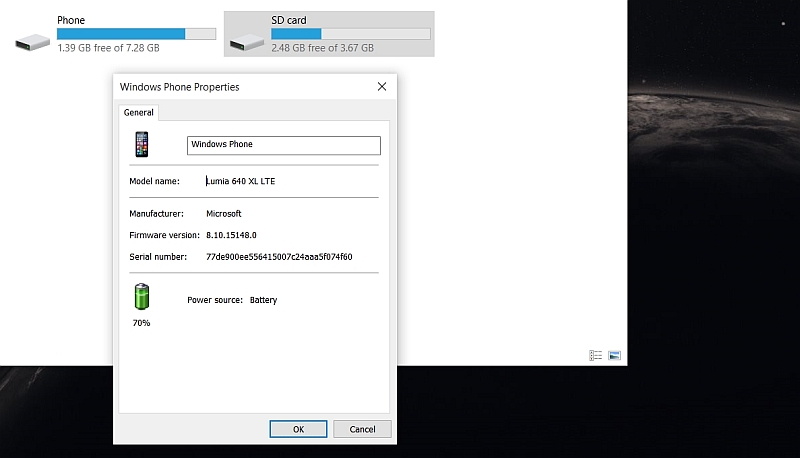Click '1.39 GB free of 7.28 GB' text

109,48
